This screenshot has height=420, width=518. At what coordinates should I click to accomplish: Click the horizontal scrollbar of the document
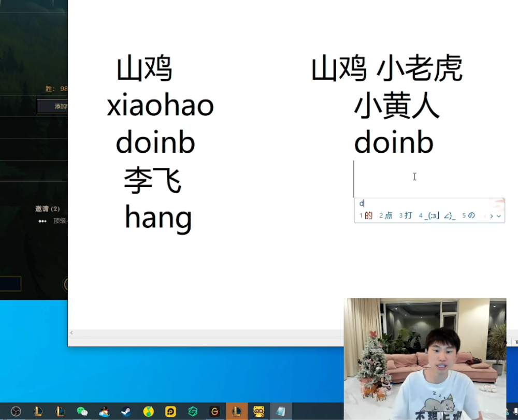click(x=207, y=333)
